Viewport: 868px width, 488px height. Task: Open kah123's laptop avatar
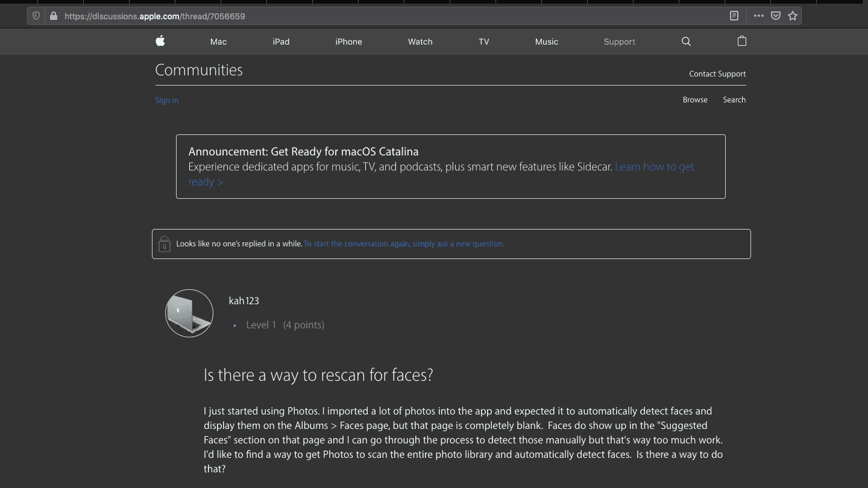click(189, 313)
